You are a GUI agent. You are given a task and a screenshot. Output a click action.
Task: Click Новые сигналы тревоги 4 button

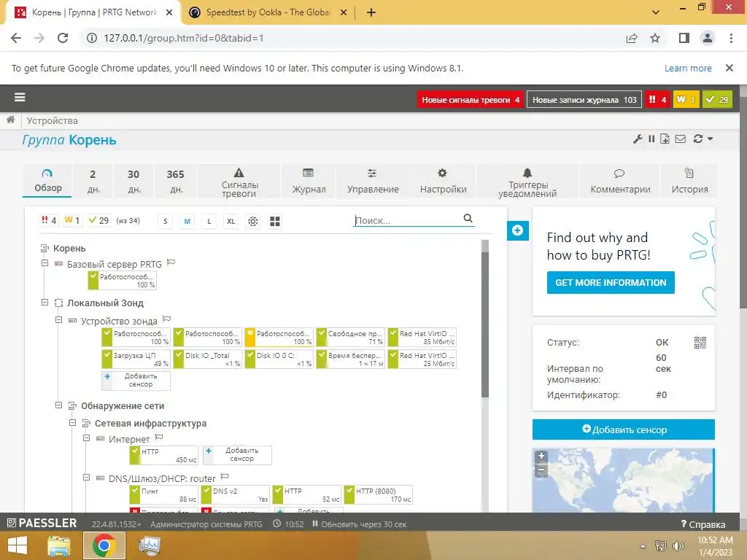tap(471, 99)
